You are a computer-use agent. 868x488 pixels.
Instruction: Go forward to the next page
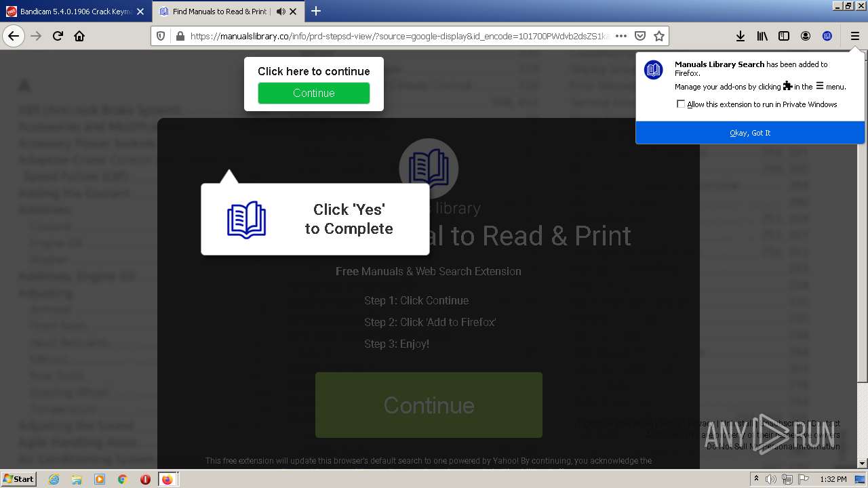click(x=36, y=36)
